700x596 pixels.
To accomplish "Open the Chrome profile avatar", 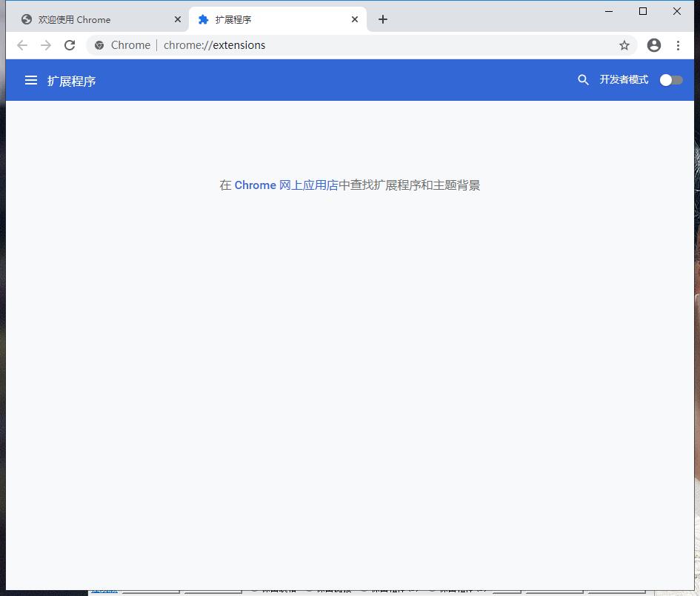I will (x=653, y=45).
